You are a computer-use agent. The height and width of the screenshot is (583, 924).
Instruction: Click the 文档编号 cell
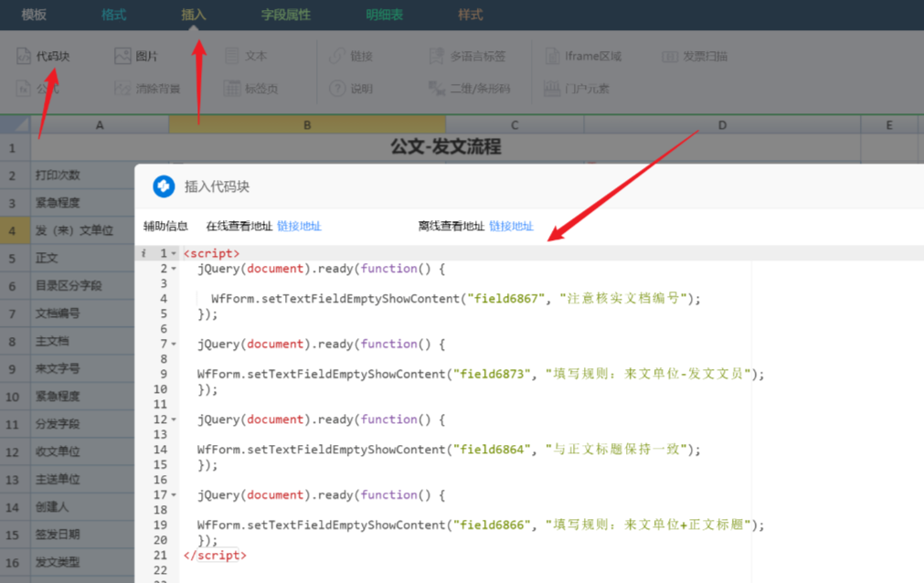82,313
